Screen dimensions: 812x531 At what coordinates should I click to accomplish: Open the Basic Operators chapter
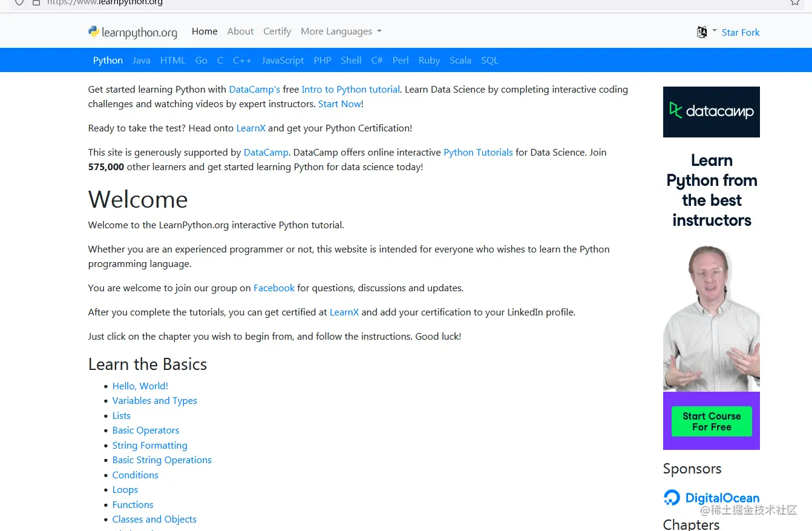[146, 430]
